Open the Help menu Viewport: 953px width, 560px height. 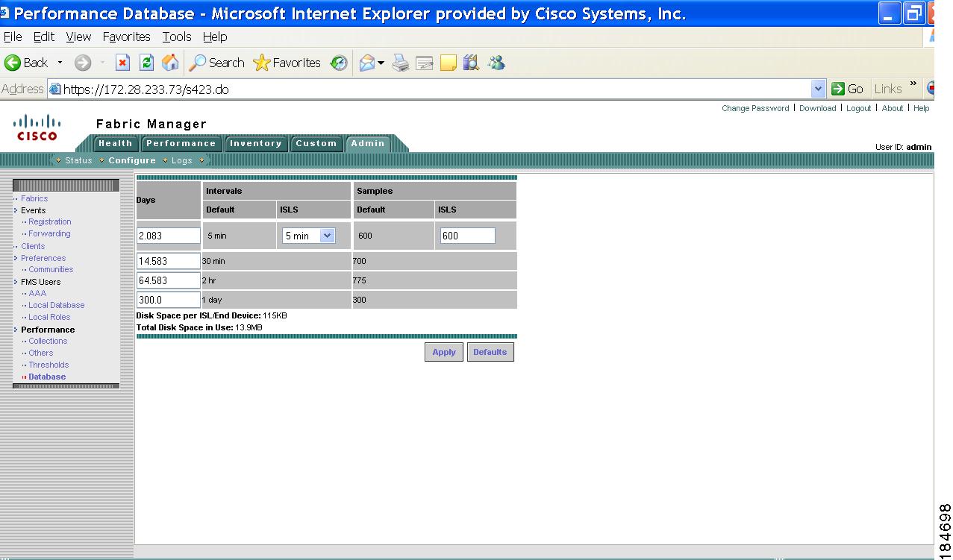click(215, 37)
